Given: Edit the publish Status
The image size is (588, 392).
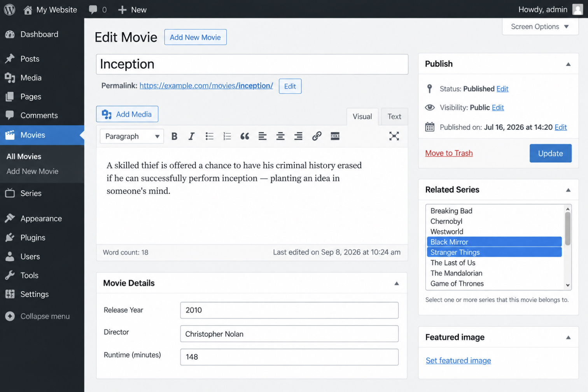Looking at the screenshot, I should (x=502, y=89).
